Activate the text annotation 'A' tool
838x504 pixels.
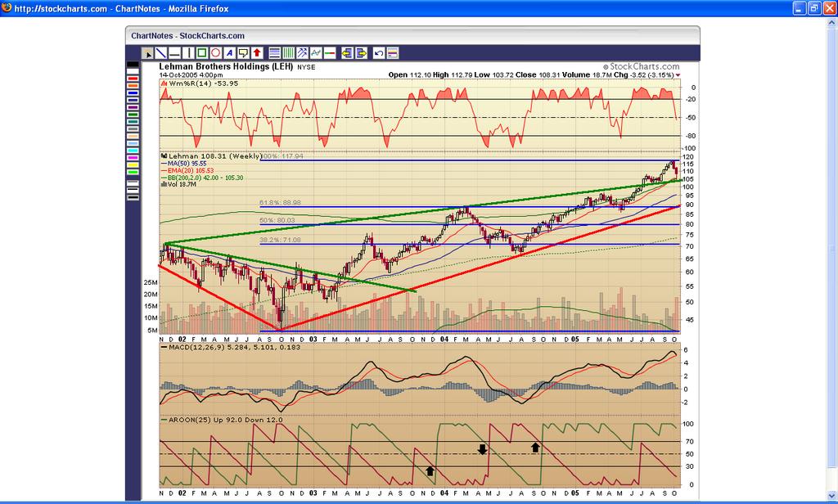click(x=229, y=53)
